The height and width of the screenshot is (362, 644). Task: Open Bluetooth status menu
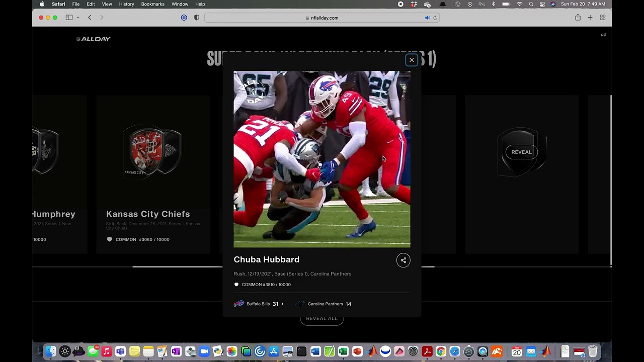(x=493, y=4)
